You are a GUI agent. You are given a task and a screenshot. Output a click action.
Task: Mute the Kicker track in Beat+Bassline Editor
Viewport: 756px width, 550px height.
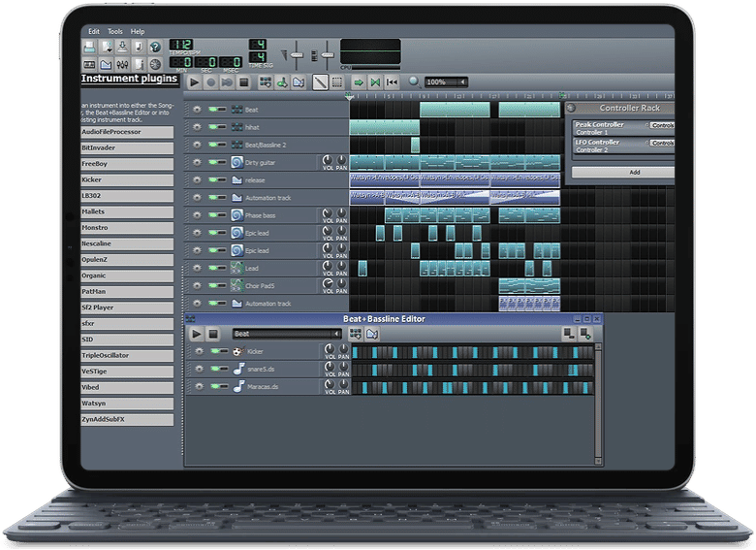click(x=215, y=351)
